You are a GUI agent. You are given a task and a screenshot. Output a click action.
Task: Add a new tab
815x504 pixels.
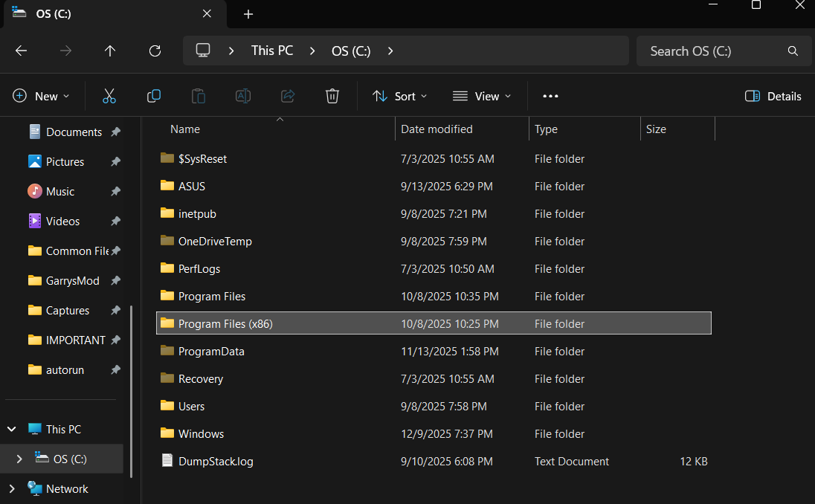point(248,14)
